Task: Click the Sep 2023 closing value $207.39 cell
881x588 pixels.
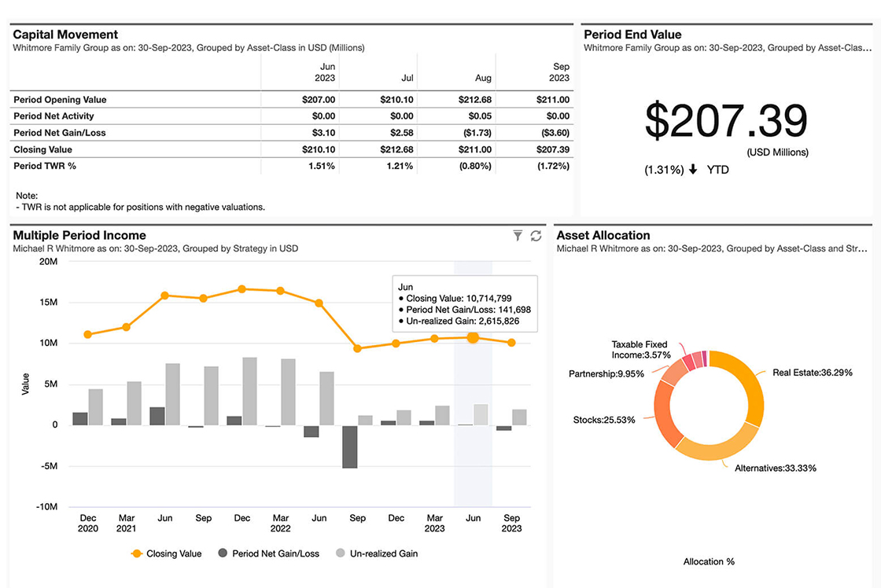Action: click(555, 149)
